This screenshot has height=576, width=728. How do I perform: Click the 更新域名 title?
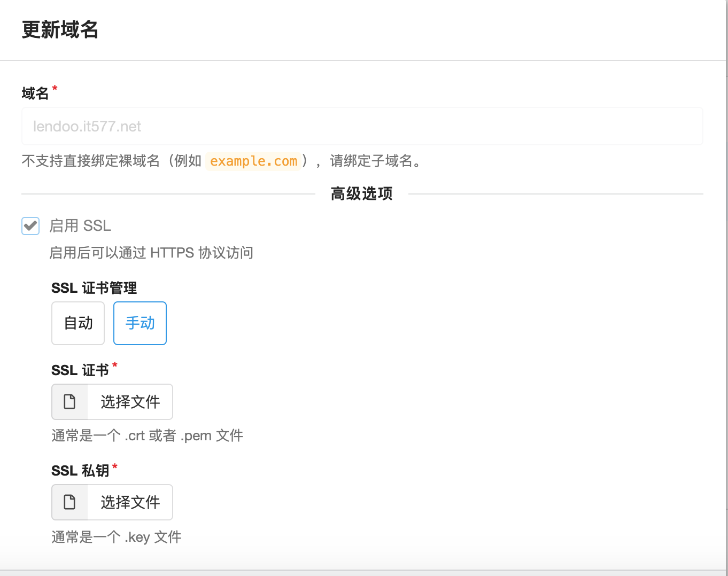pyautogui.click(x=60, y=29)
